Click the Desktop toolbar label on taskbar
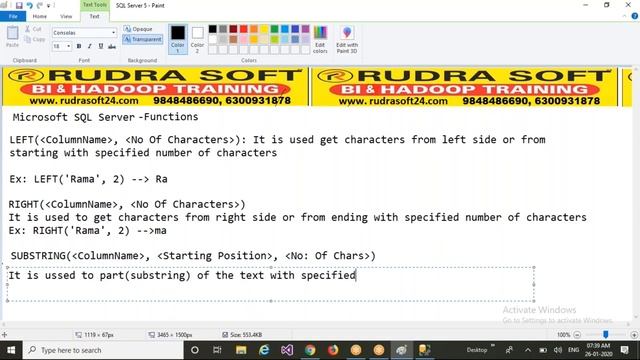 [477, 350]
